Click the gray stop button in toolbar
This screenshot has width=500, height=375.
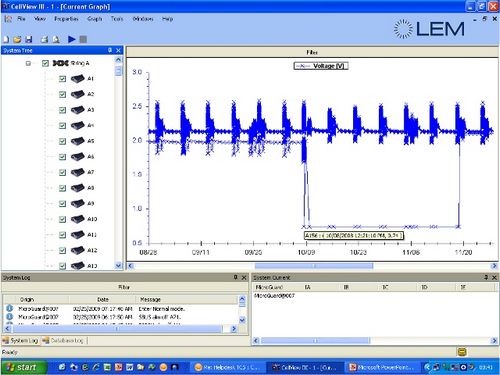pos(83,39)
